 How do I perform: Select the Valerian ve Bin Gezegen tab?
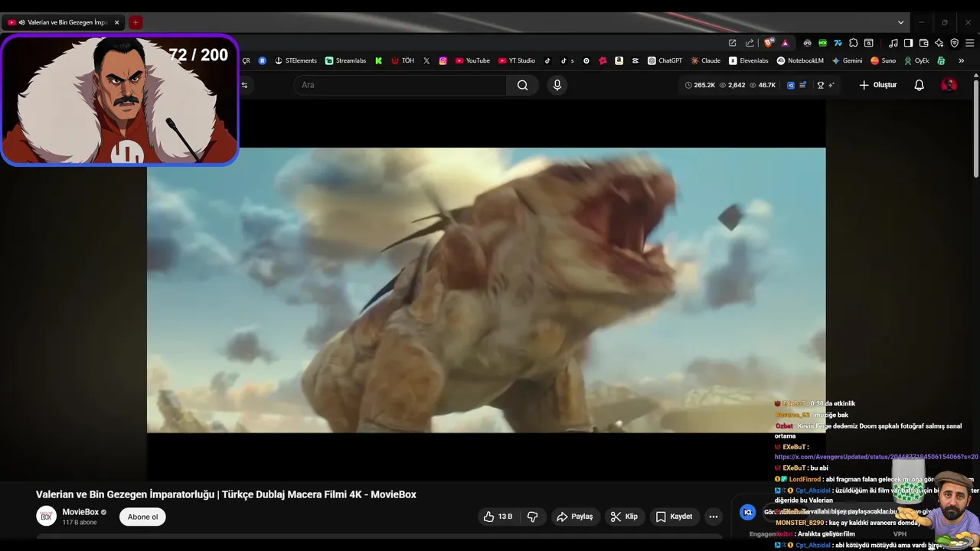pos(64,22)
